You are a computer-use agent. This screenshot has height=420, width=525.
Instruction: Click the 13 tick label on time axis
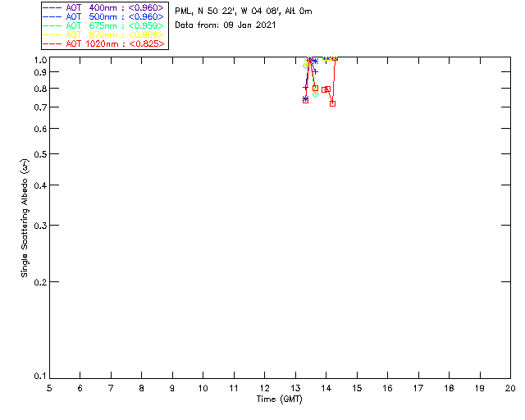pos(295,388)
